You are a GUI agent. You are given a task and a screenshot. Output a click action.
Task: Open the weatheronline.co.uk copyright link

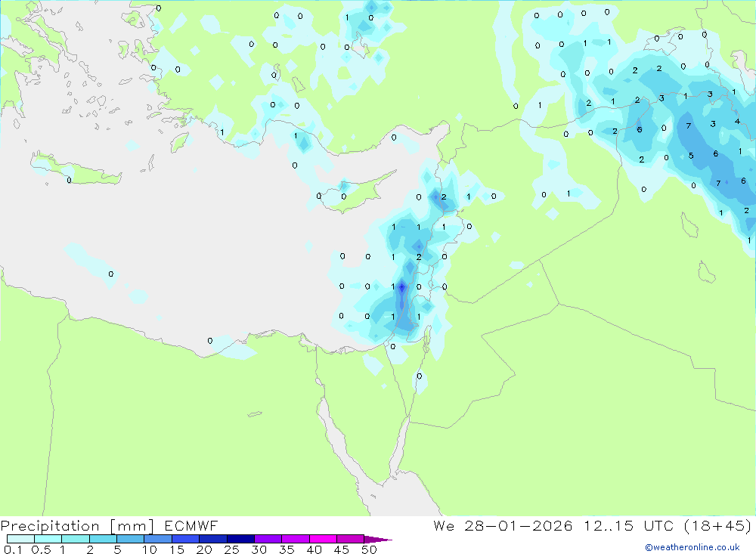pyautogui.click(x=692, y=547)
